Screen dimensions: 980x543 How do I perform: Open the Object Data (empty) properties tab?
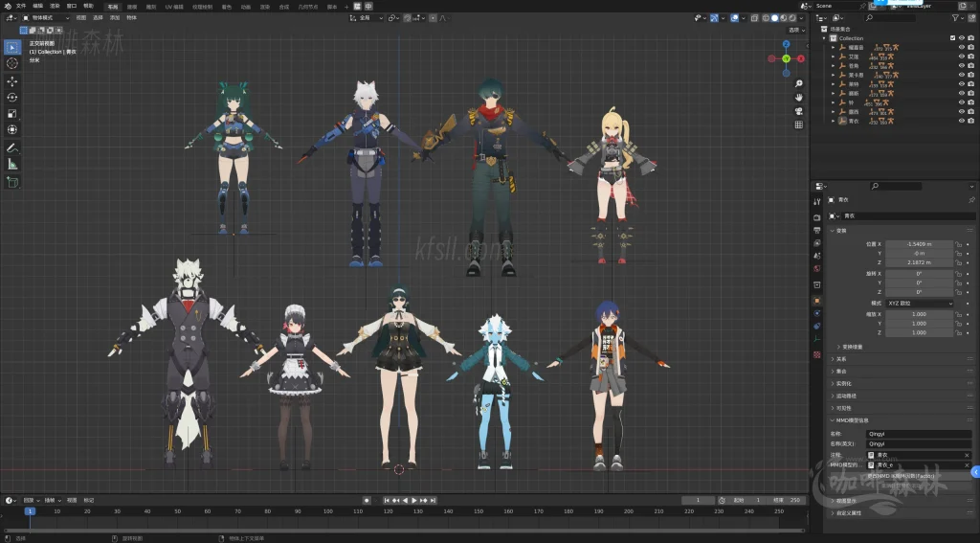(817, 339)
